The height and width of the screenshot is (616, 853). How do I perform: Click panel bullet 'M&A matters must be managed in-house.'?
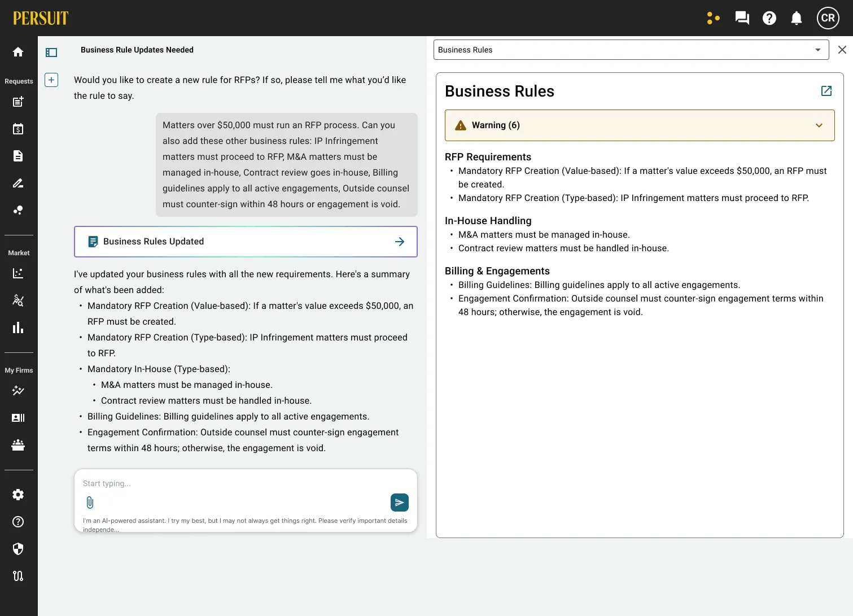coord(544,235)
